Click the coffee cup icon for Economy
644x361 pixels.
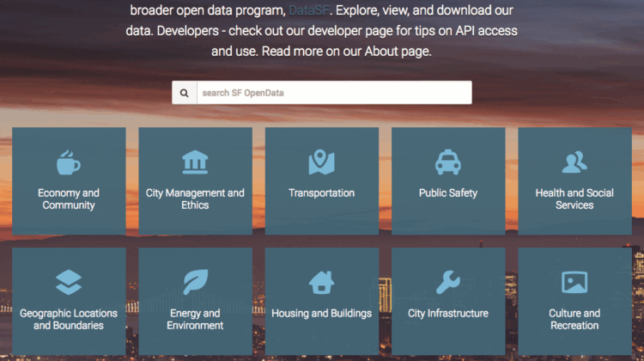click(69, 162)
